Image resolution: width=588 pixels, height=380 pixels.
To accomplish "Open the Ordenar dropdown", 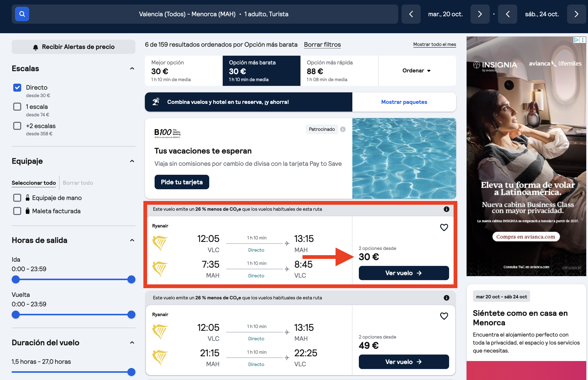I will tap(417, 71).
